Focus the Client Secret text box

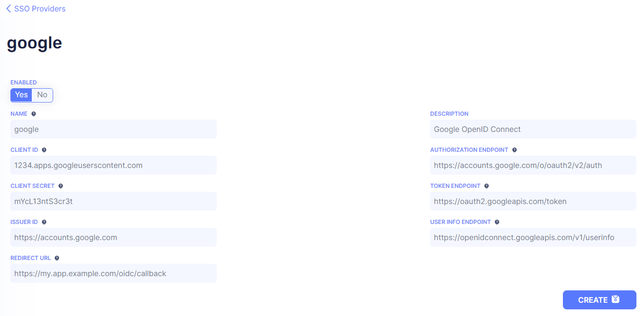113,201
